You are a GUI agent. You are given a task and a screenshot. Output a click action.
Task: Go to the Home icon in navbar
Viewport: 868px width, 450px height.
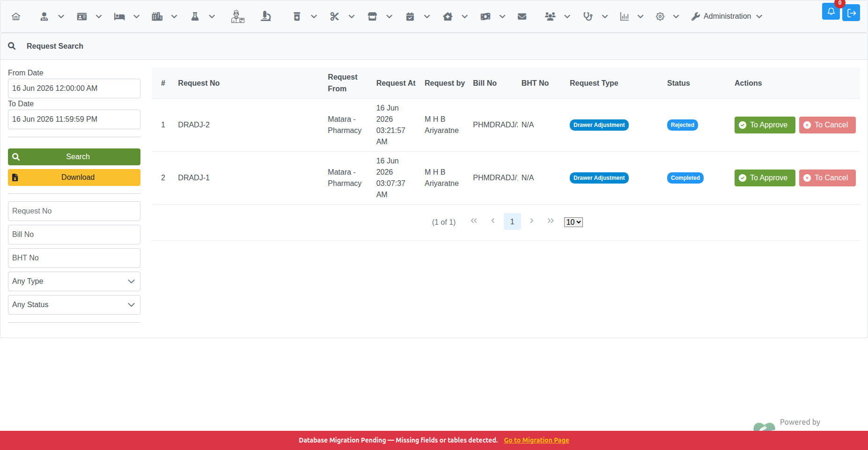(16, 16)
